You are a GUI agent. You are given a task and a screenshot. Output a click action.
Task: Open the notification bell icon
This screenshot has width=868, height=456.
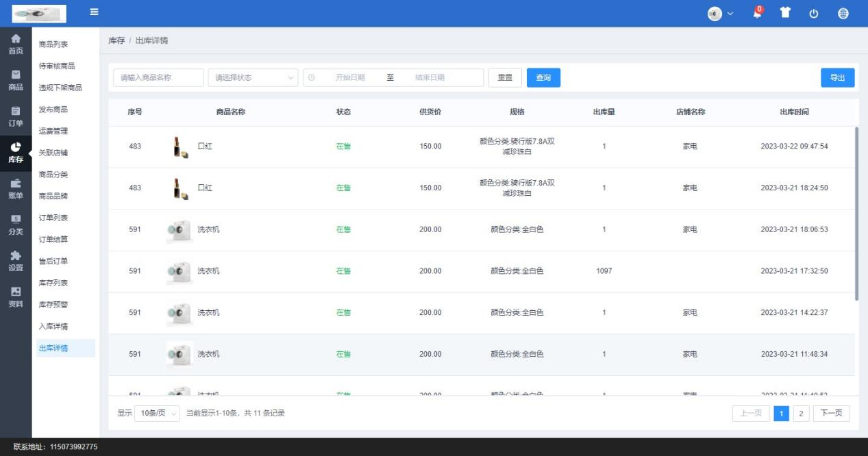(757, 13)
